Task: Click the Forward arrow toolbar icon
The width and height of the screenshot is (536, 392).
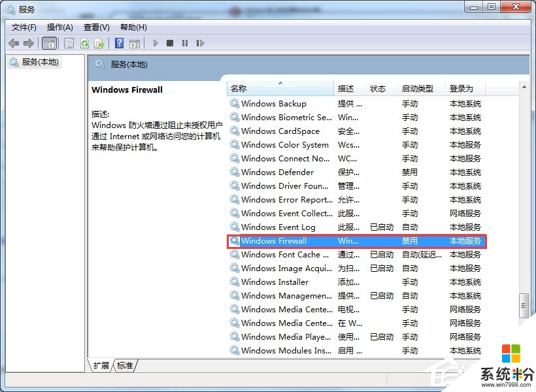Action: pyautogui.click(x=29, y=43)
